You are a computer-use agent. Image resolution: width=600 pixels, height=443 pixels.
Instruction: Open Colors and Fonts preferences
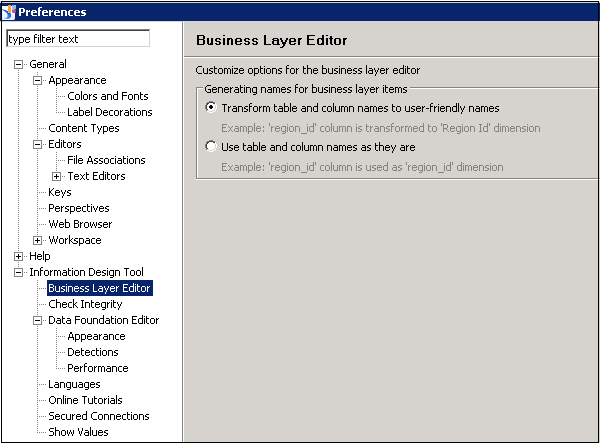pos(107,96)
